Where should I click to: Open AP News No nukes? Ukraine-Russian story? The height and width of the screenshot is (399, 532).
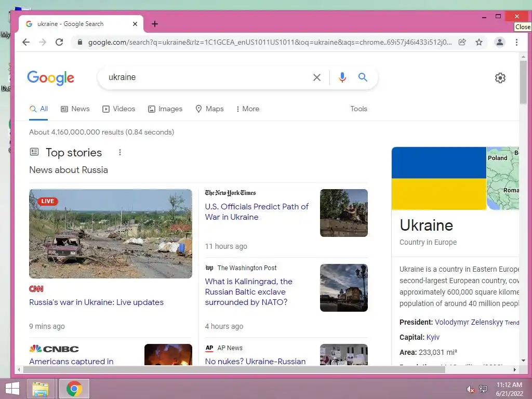click(x=255, y=361)
